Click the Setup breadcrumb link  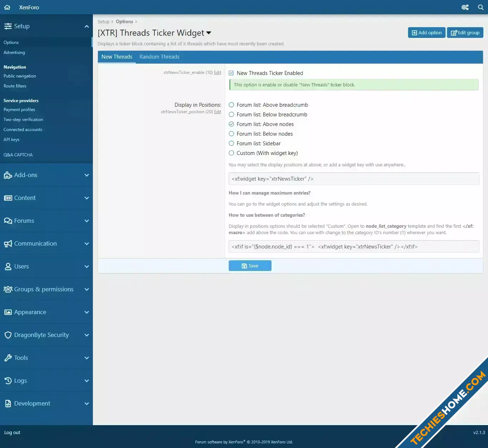[x=103, y=22]
